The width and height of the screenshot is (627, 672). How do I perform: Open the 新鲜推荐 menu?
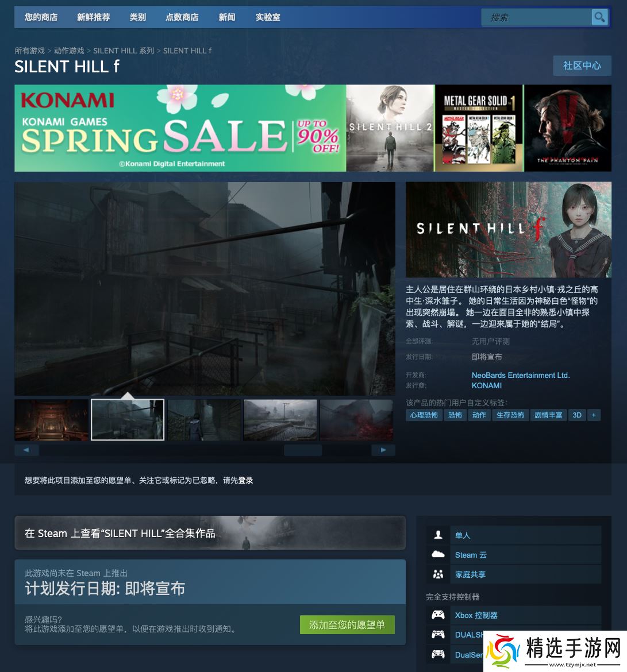click(x=94, y=17)
